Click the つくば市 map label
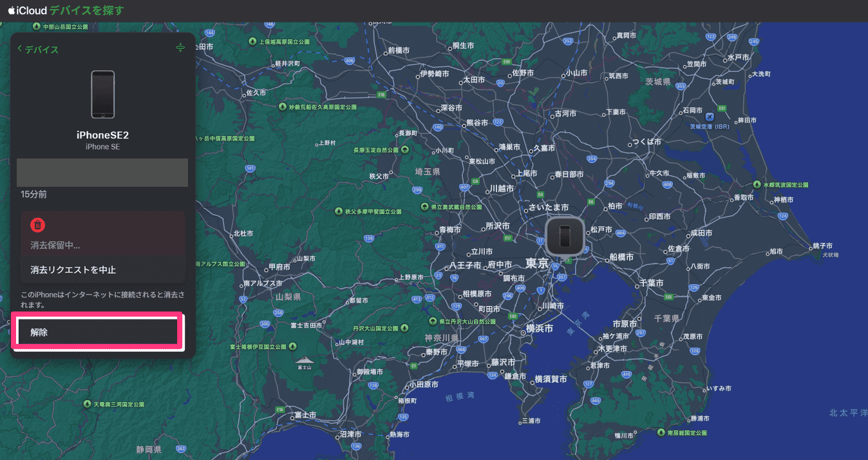The image size is (868, 460). point(646,142)
